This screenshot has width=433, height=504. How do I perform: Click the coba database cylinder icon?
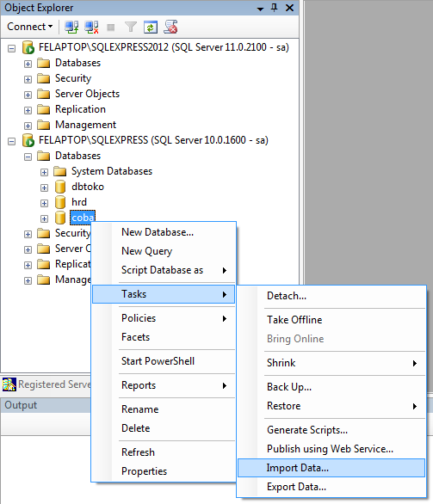click(60, 218)
